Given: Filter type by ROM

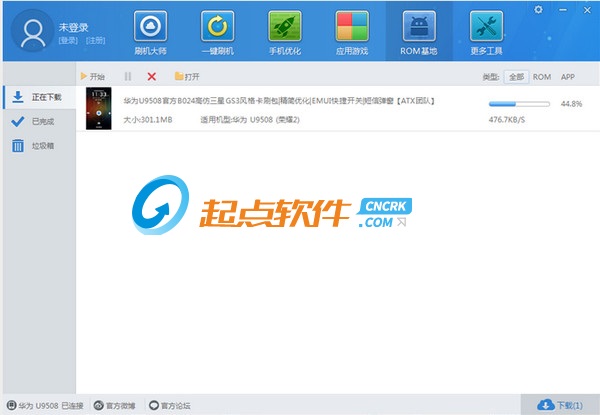Looking at the screenshot, I should pos(542,77).
